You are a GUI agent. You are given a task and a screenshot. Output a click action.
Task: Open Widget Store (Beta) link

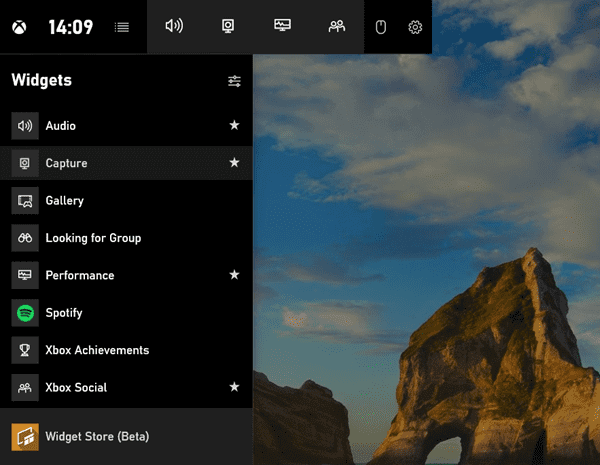pos(126,437)
